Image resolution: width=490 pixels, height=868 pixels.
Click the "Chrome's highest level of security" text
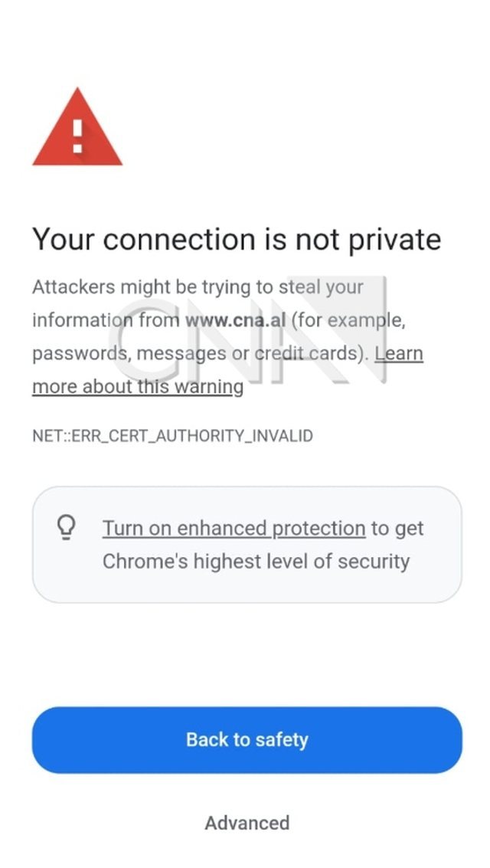[x=256, y=561]
